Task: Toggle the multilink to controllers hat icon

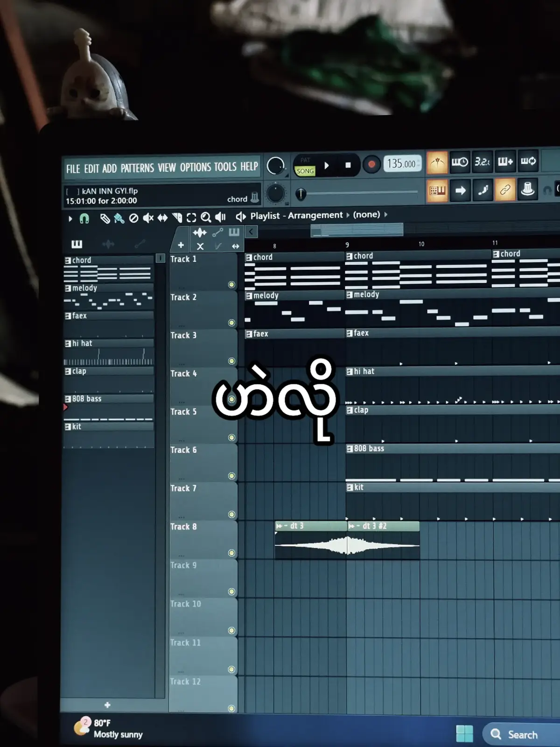Action: click(x=528, y=189)
